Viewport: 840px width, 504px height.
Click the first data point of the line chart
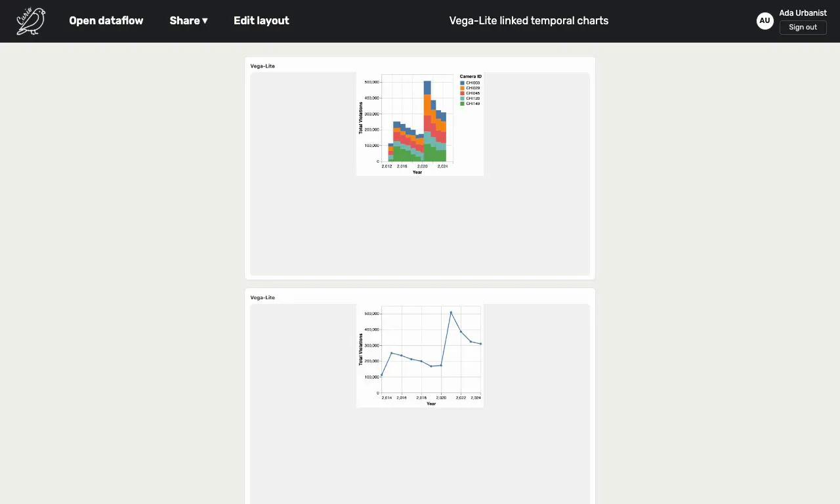[x=382, y=375]
